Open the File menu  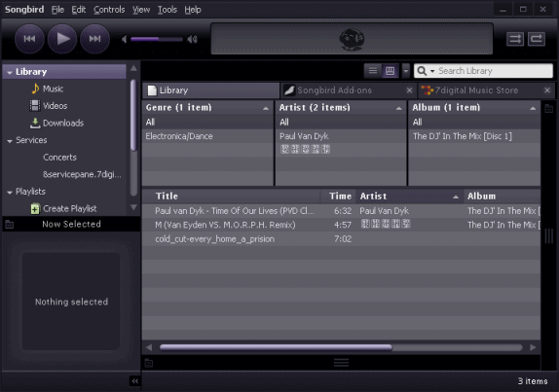coord(57,10)
